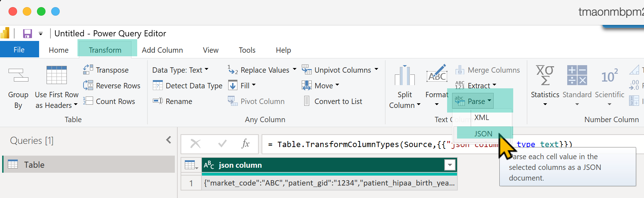
Task: Open the Tools tab
Action: click(x=247, y=50)
